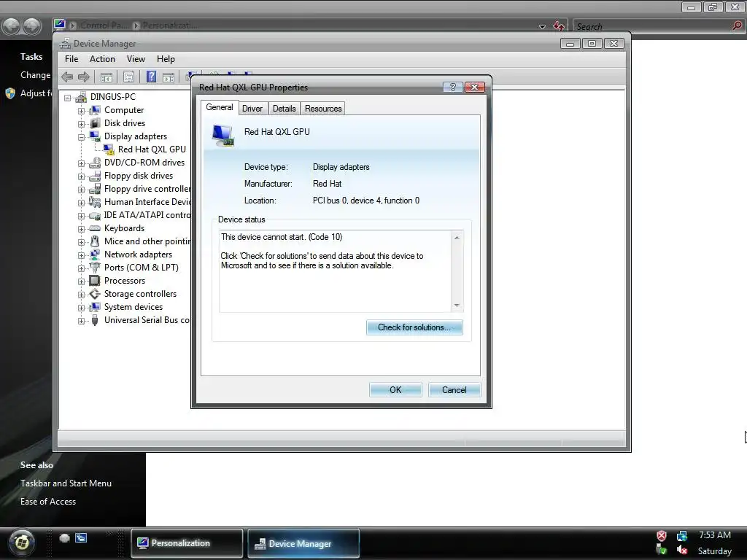Click the Search field in Control Panel window
This screenshot has height=560, width=747.
[651, 26]
